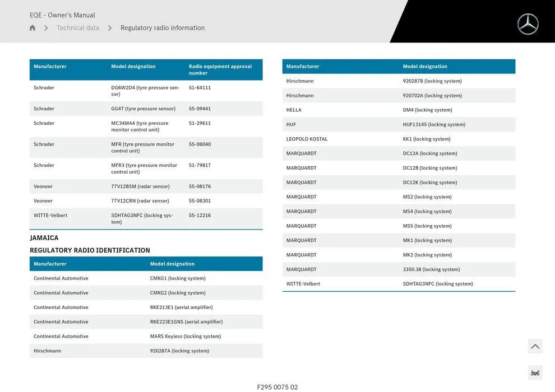Click the Regulatory radio information breadcrumb entry
The image size is (555, 392).
[161, 27]
